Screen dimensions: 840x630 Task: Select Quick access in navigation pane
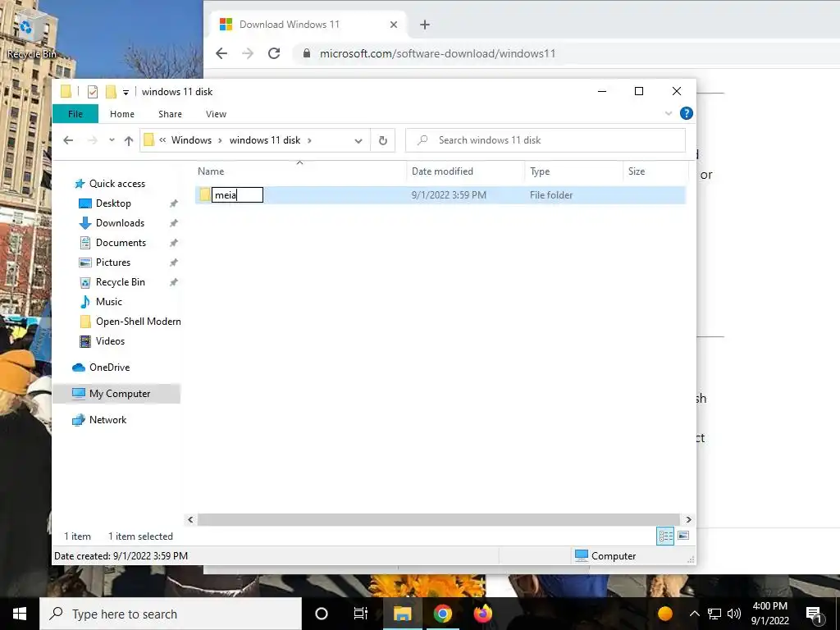[116, 184]
